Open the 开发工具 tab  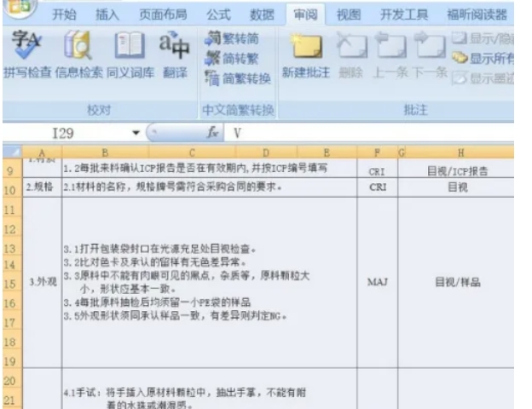click(404, 14)
